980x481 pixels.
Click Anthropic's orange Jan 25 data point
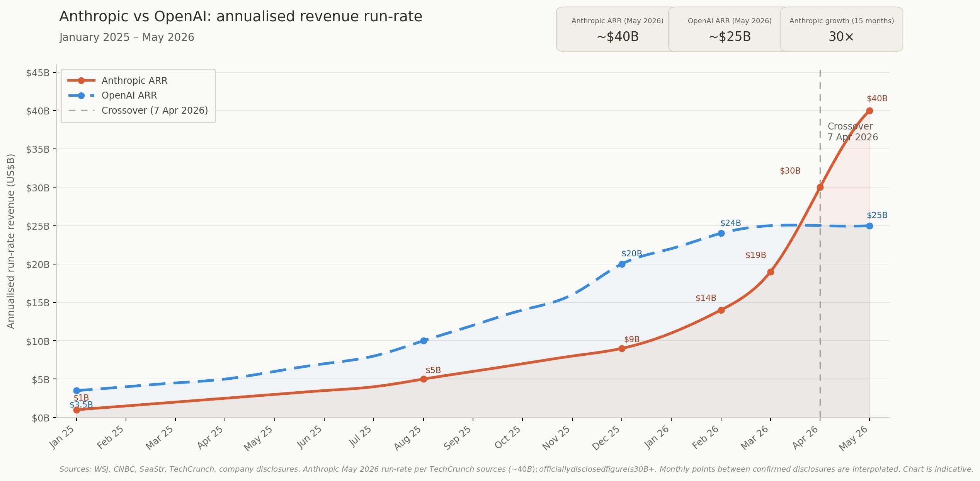(x=77, y=410)
